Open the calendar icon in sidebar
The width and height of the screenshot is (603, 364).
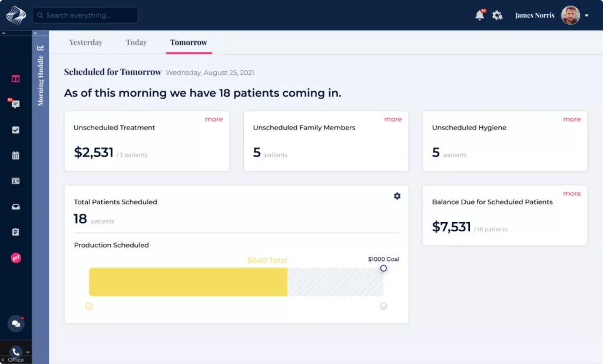(x=16, y=155)
